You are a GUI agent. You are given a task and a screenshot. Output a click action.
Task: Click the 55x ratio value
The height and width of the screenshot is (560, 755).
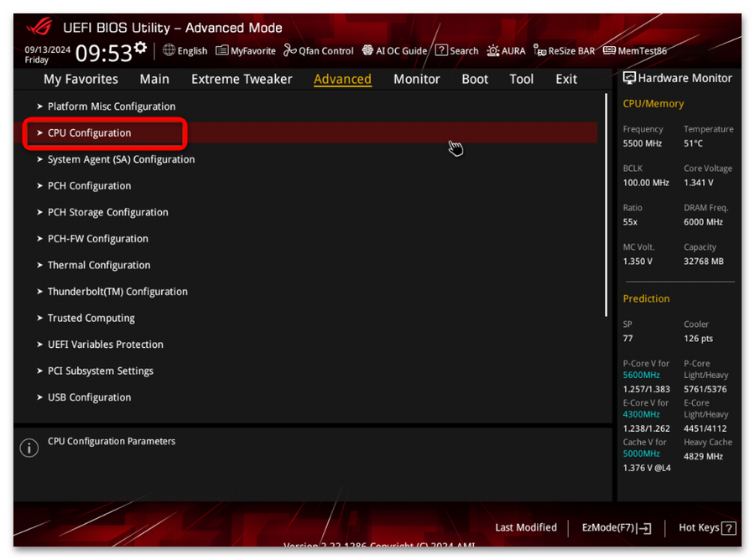pyautogui.click(x=630, y=222)
